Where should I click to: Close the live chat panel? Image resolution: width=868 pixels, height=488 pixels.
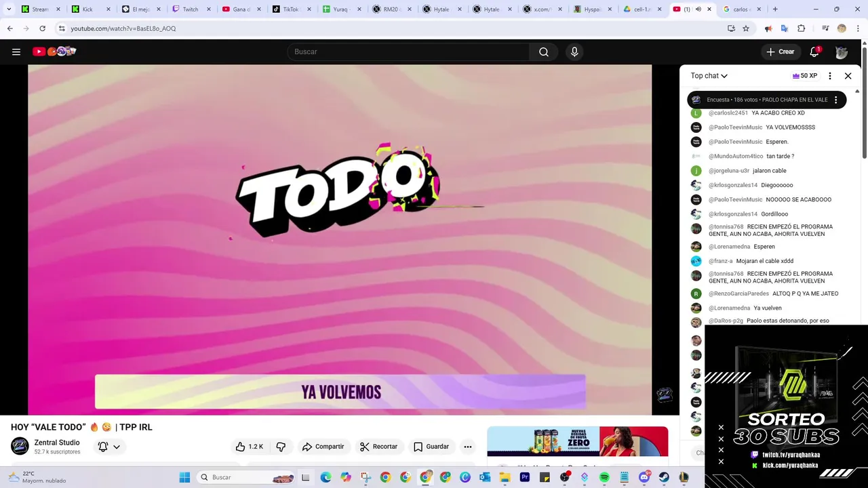point(848,76)
